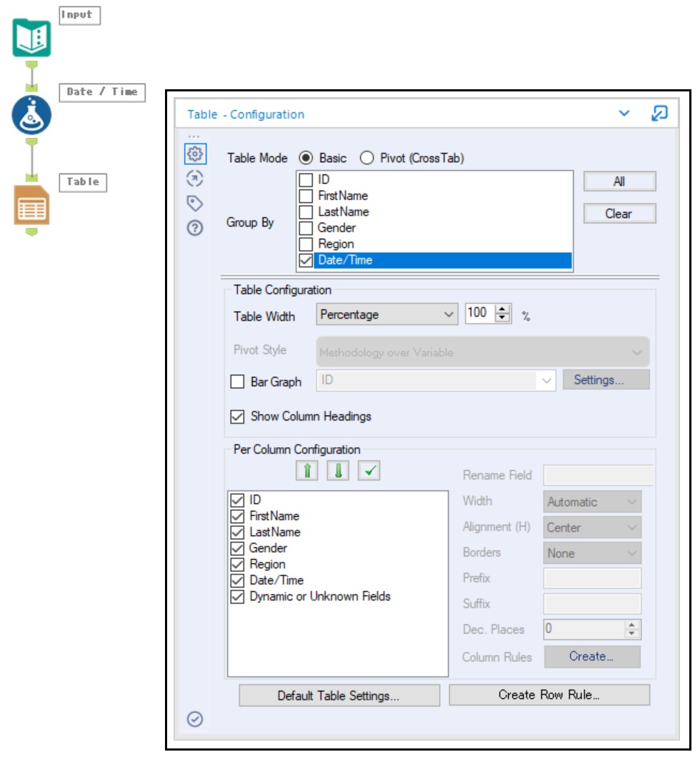The image size is (700, 757).
Task: Click the Input annotation label
Action: [80, 16]
